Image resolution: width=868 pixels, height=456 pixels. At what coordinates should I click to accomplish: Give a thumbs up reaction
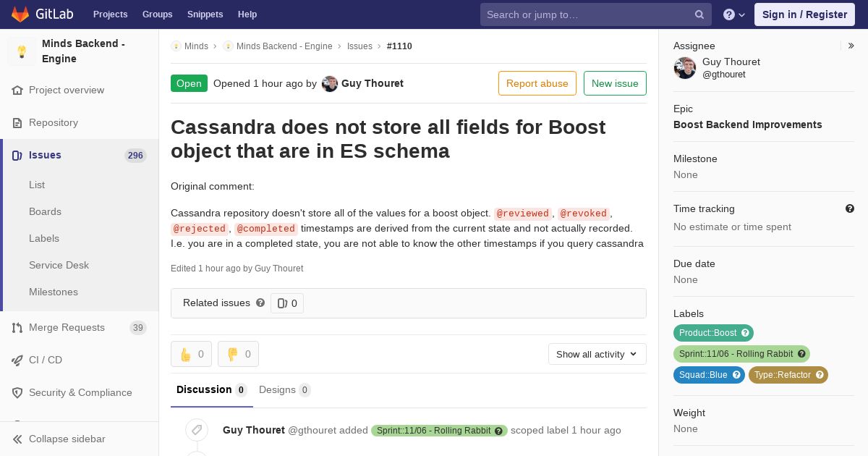[x=191, y=354]
